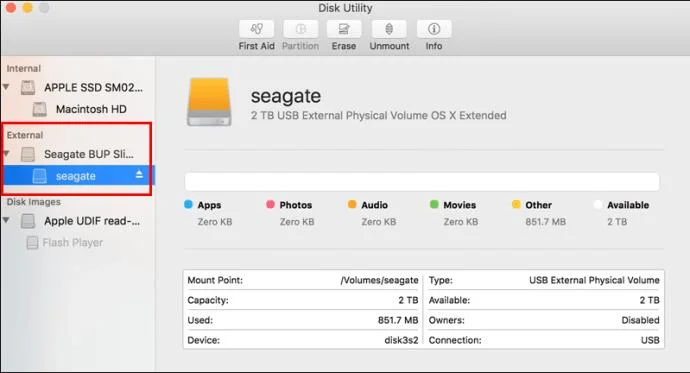Click the Connection USB value
The image size is (690, 373).
(650, 340)
